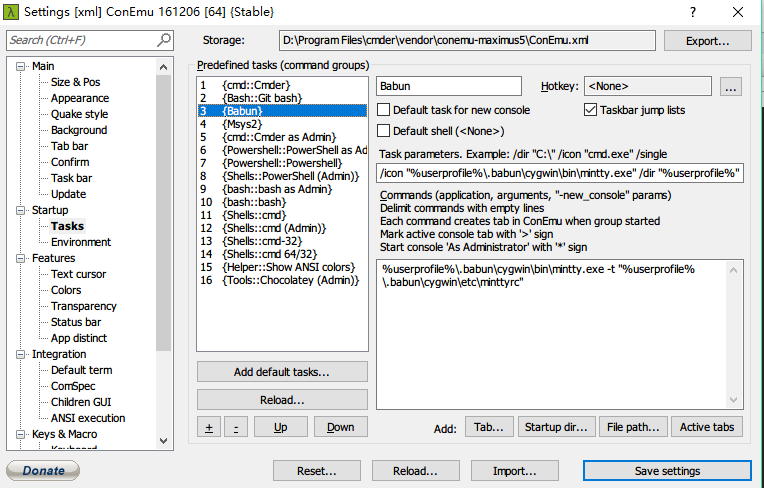Click the task name field containing Babun
Viewport: 764px width, 488px height.
coord(449,86)
